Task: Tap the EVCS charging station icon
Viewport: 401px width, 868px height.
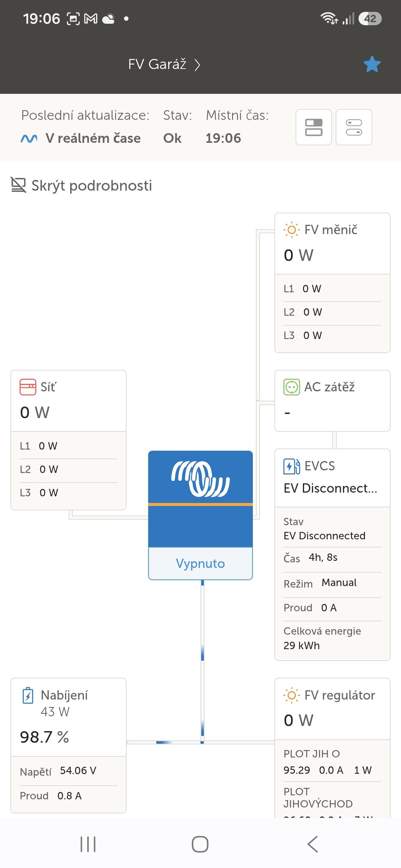Action: pos(291,466)
